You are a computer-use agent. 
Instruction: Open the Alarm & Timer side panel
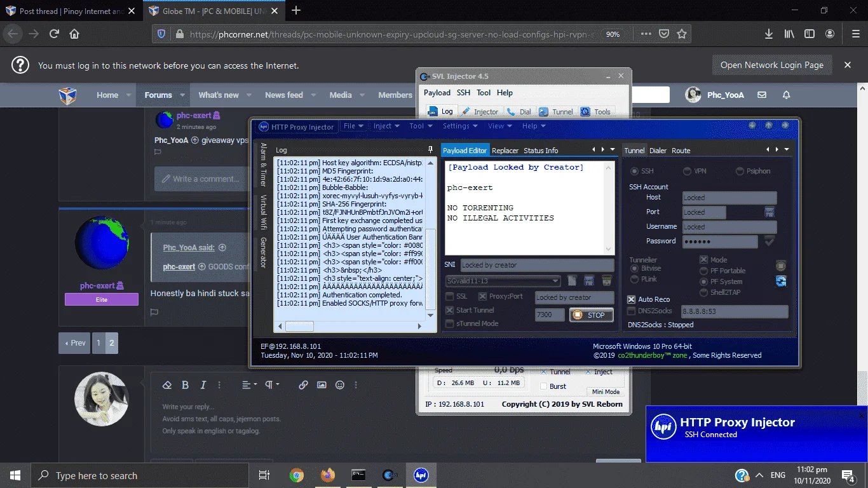[263, 165]
